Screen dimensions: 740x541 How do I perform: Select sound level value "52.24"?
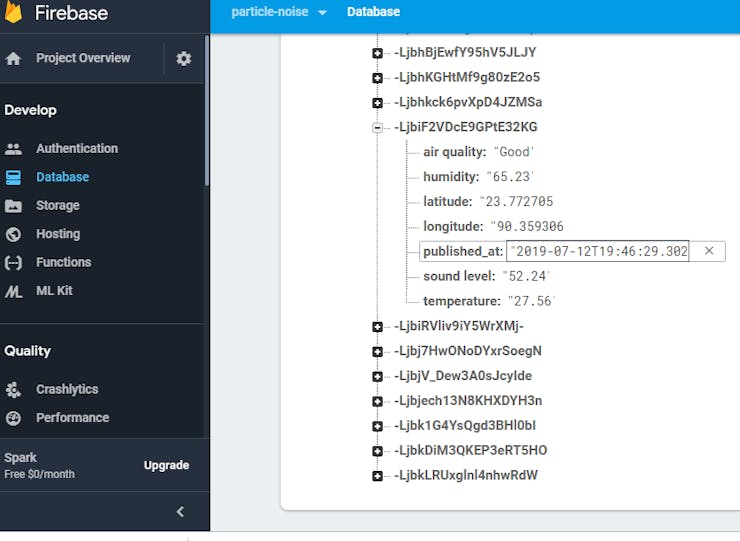[526, 276]
